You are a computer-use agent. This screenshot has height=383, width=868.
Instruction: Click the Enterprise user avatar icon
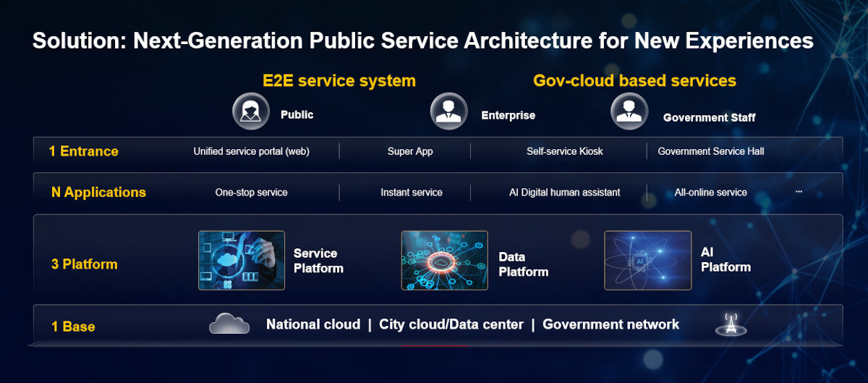pyautogui.click(x=448, y=111)
